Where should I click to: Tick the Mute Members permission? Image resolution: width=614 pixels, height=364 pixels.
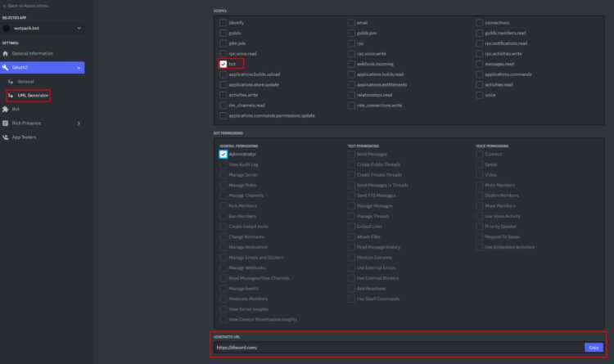pos(479,185)
